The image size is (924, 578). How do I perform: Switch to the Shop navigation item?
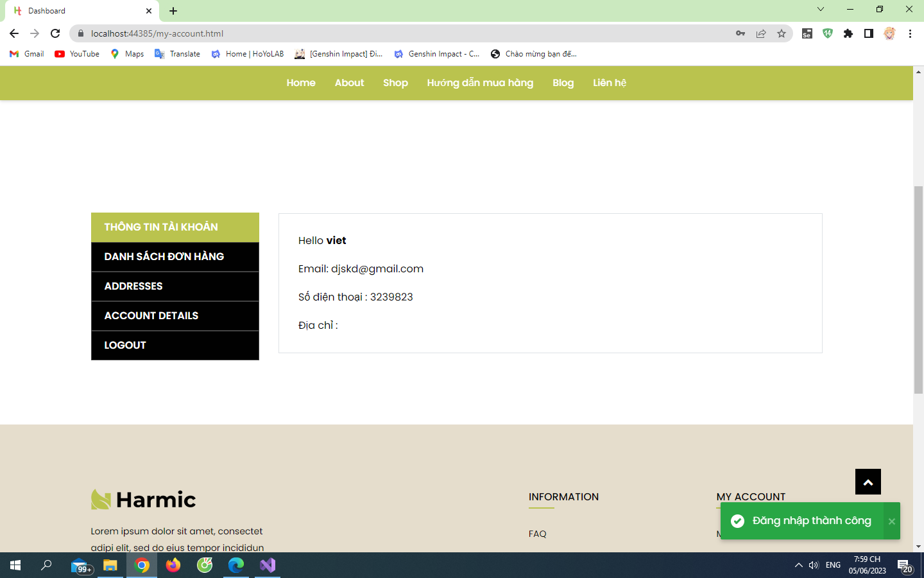point(395,83)
